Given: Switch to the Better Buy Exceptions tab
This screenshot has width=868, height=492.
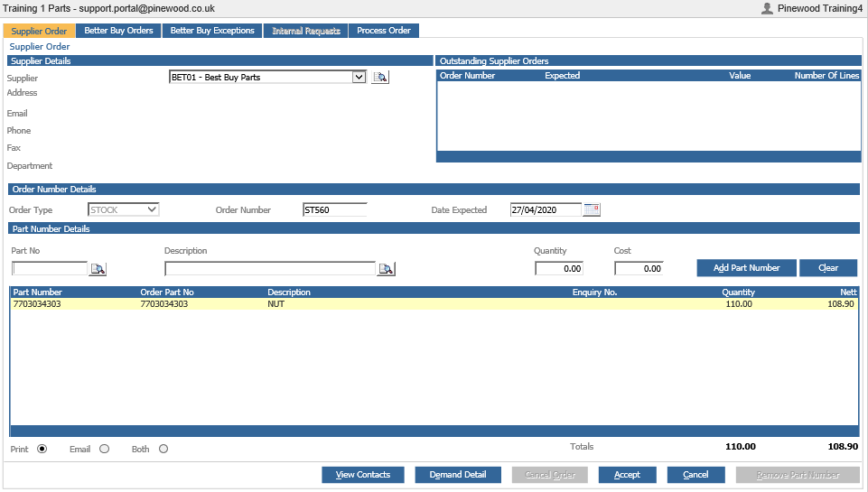Looking at the screenshot, I should tap(212, 31).
